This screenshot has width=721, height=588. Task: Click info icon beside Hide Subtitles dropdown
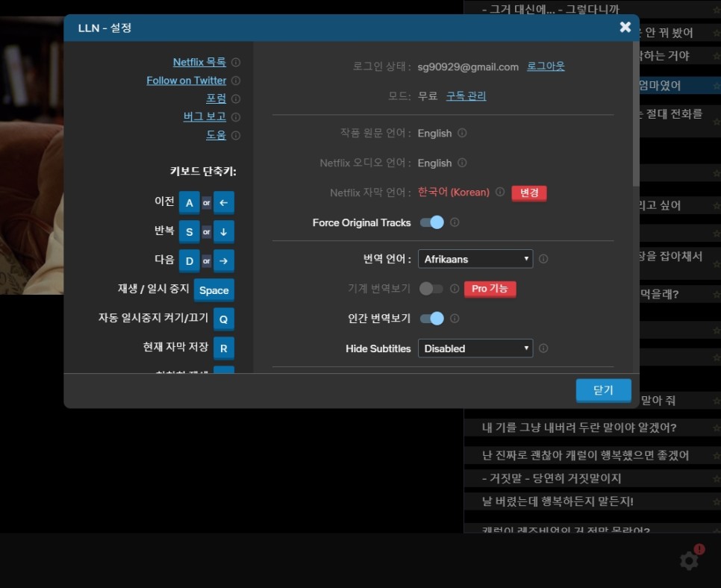tap(543, 348)
